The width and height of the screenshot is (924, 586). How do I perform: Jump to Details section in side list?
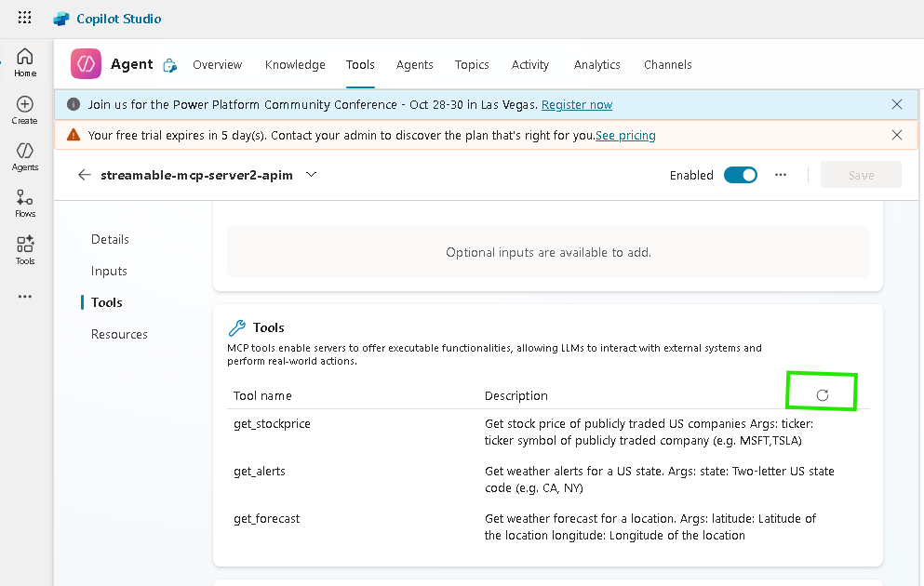coord(110,239)
